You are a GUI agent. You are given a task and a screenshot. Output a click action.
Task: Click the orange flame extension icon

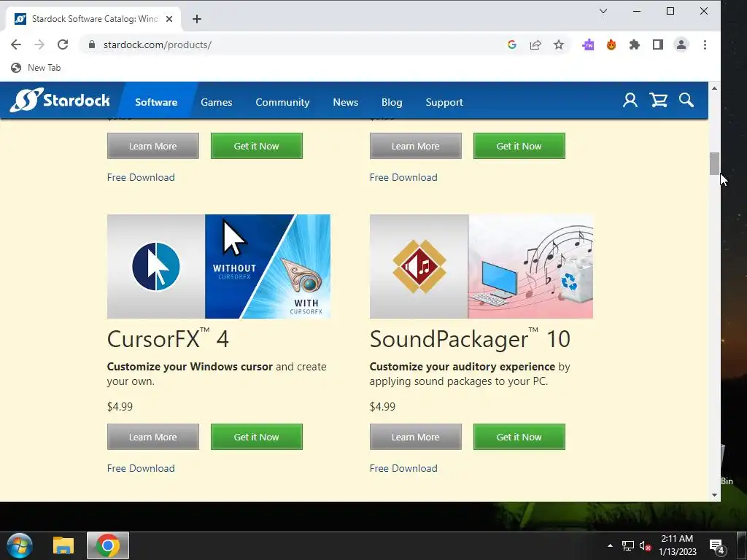point(611,44)
